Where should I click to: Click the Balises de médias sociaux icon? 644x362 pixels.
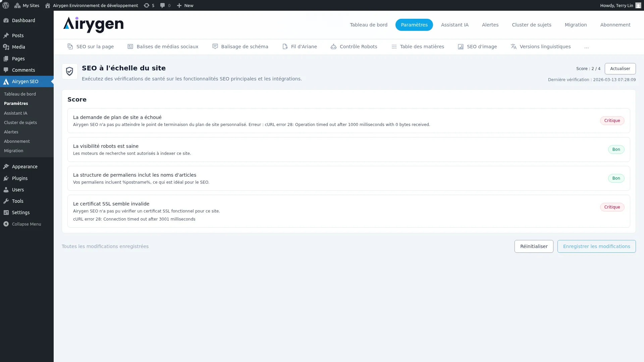(130, 47)
